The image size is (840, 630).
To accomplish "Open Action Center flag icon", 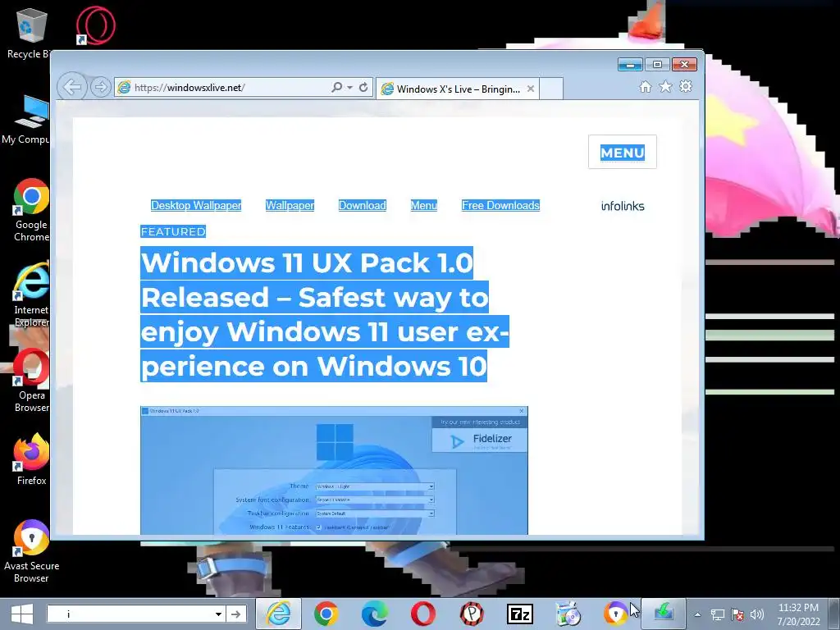I will [737, 614].
